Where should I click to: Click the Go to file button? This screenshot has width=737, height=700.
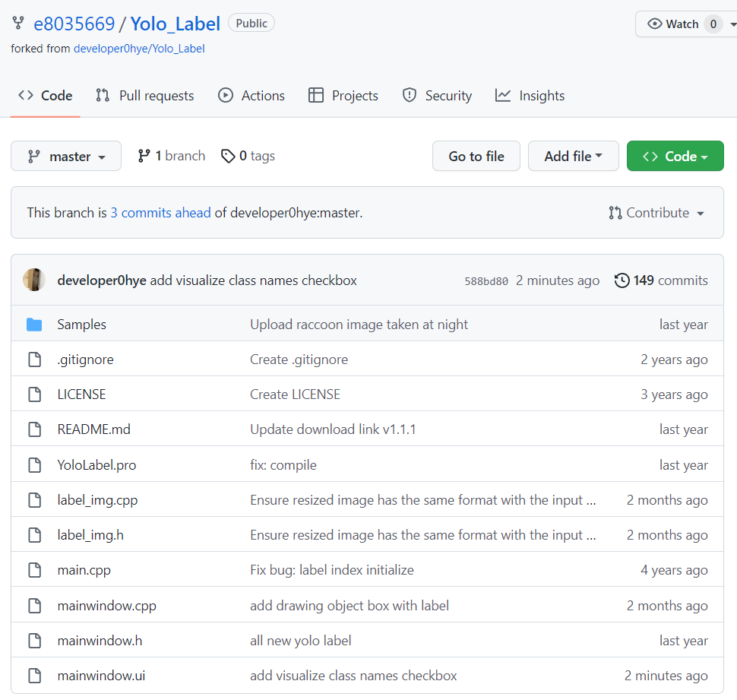[x=476, y=156]
